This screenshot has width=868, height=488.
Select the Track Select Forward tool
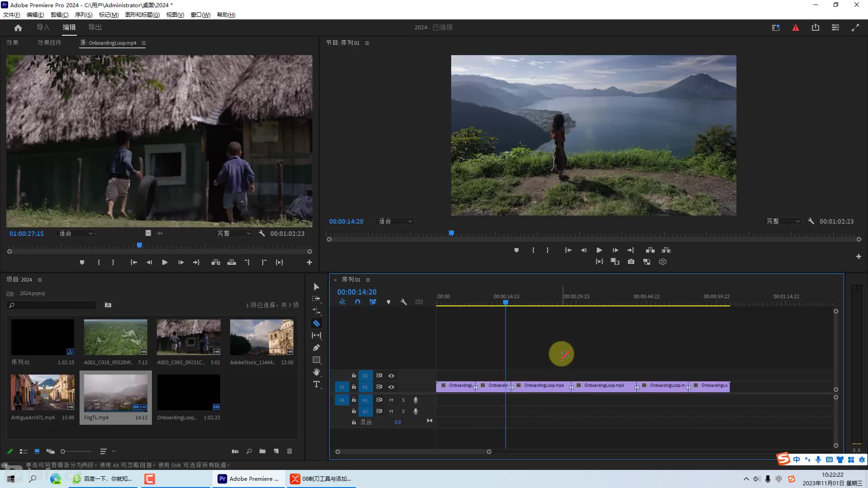point(316,299)
